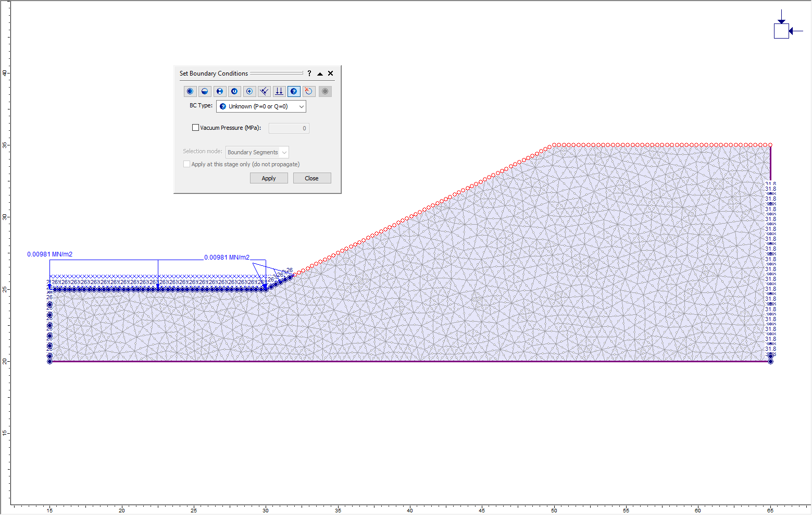Click the boundary condition legend icon top-right
812x515 pixels.
click(782, 31)
